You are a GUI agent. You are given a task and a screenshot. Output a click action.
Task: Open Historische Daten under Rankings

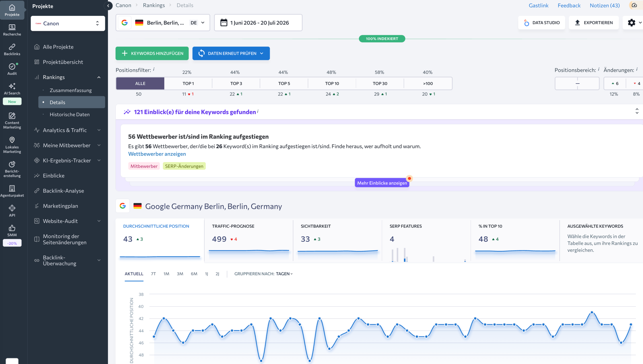point(70,114)
